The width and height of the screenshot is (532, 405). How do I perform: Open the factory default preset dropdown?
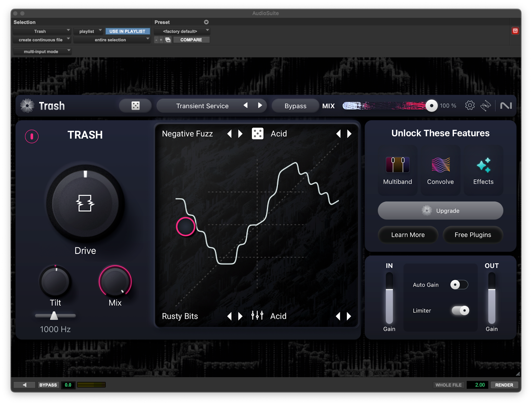[182, 31]
